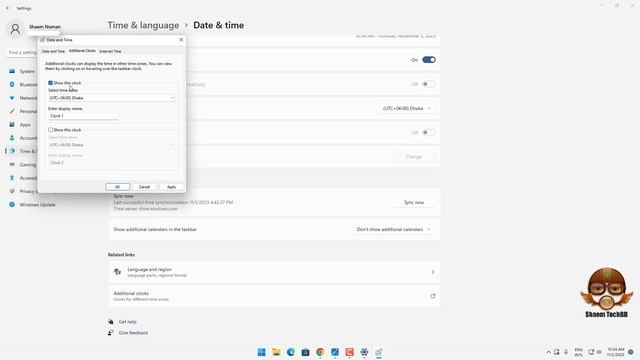The image size is (640, 360).
Task: Toggle the set time zone automatically switch
Action: [x=429, y=84]
